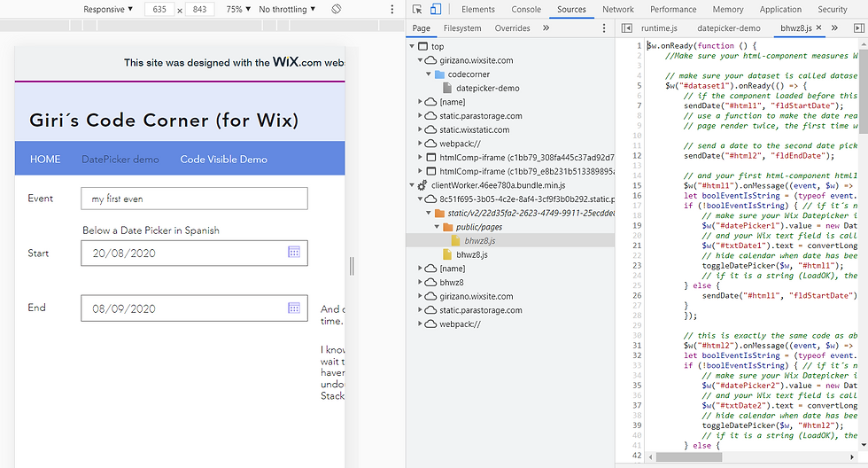Show more navigator tabs with chevron

point(546,27)
